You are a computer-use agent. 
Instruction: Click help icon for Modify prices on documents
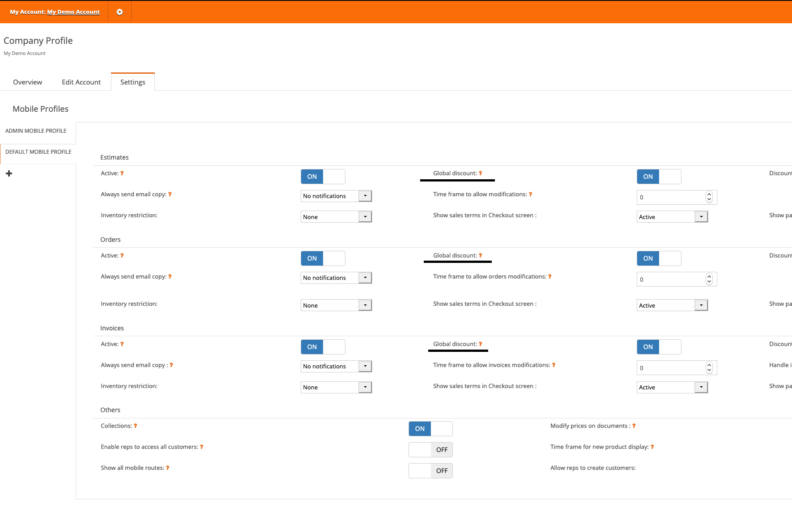(634, 426)
